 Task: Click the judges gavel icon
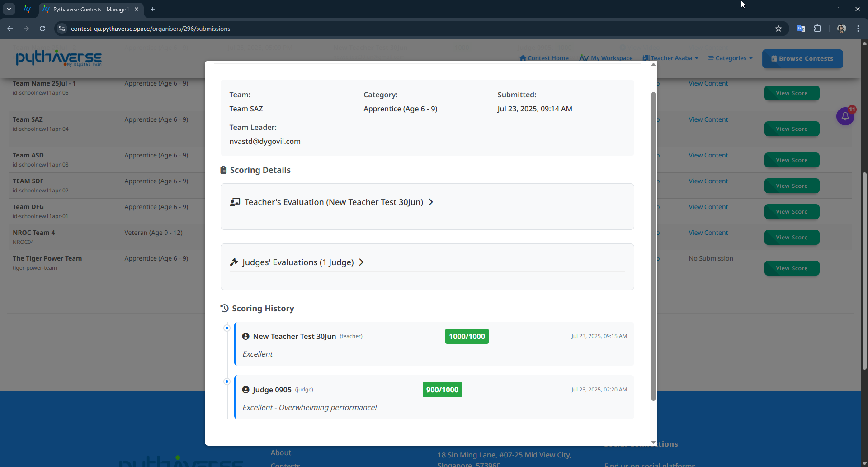234,262
